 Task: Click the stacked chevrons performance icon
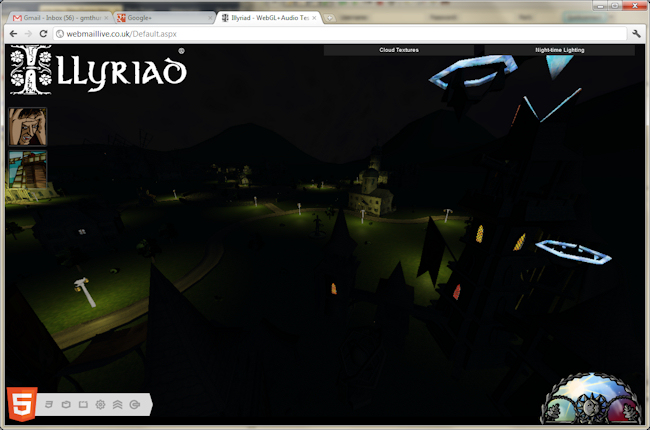pyautogui.click(x=118, y=404)
